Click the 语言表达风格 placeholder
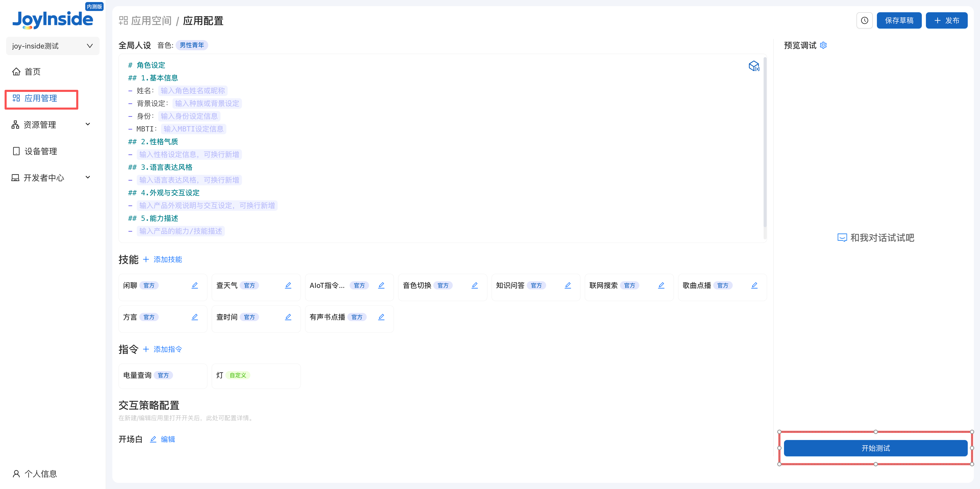This screenshot has width=980, height=489. point(189,180)
